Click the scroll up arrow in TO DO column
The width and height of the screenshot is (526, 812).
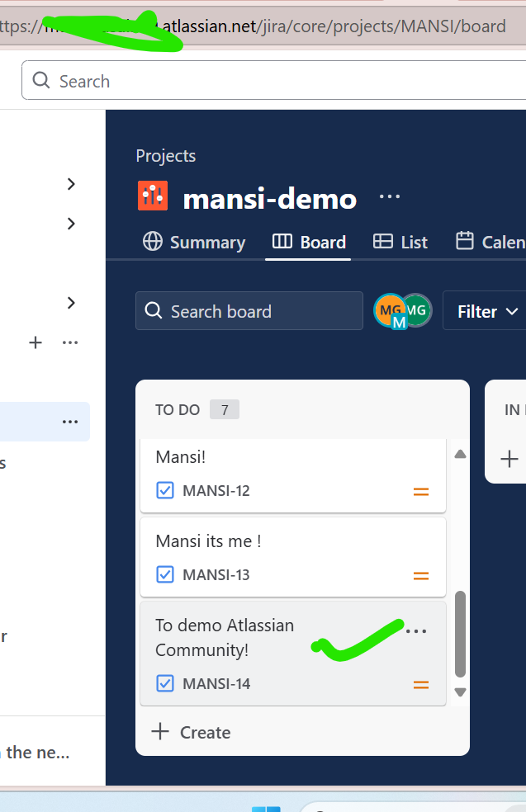tap(460, 455)
